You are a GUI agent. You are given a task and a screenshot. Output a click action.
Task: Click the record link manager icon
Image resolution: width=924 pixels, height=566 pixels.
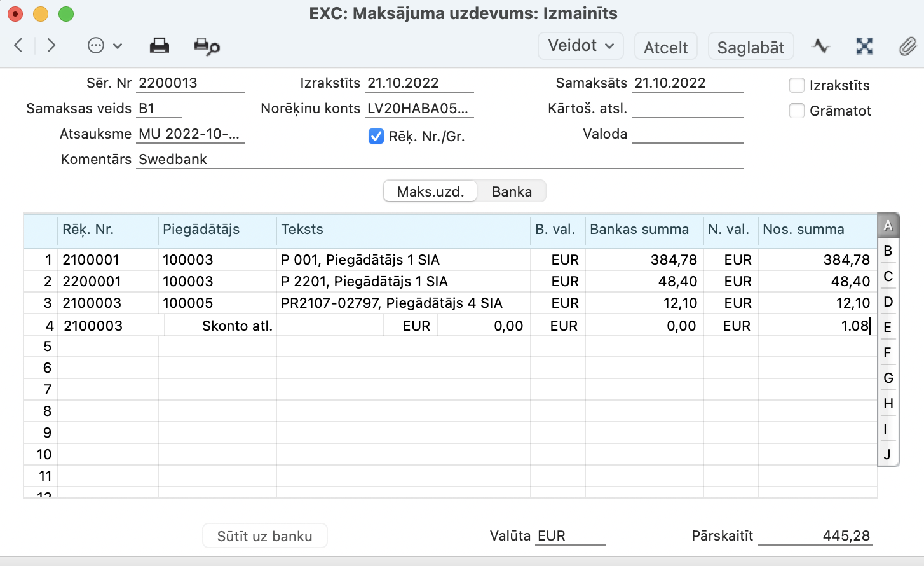pyautogui.click(x=864, y=46)
